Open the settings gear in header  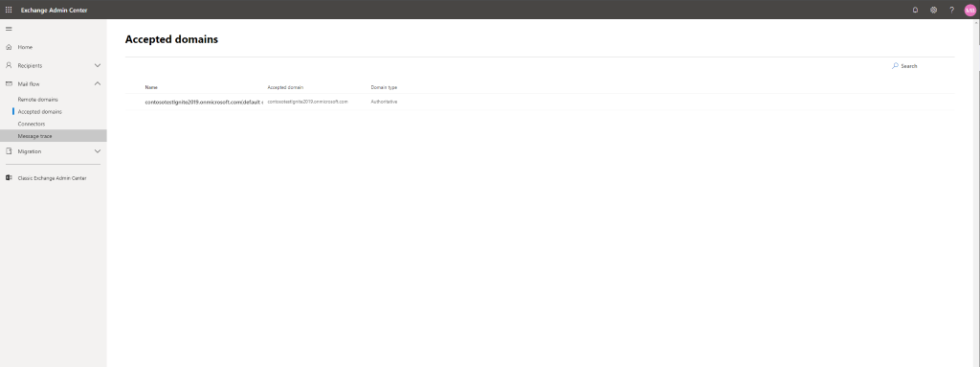tap(933, 10)
